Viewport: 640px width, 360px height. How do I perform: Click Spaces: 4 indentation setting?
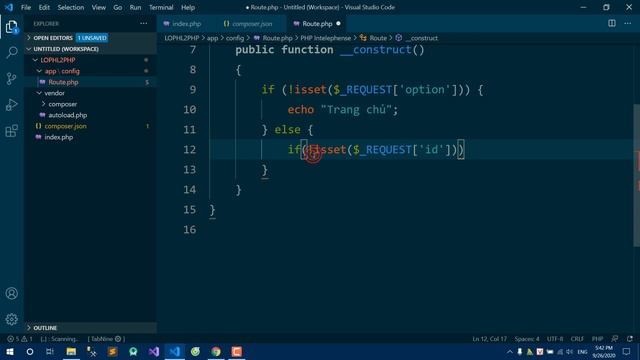(x=527, y=339)
